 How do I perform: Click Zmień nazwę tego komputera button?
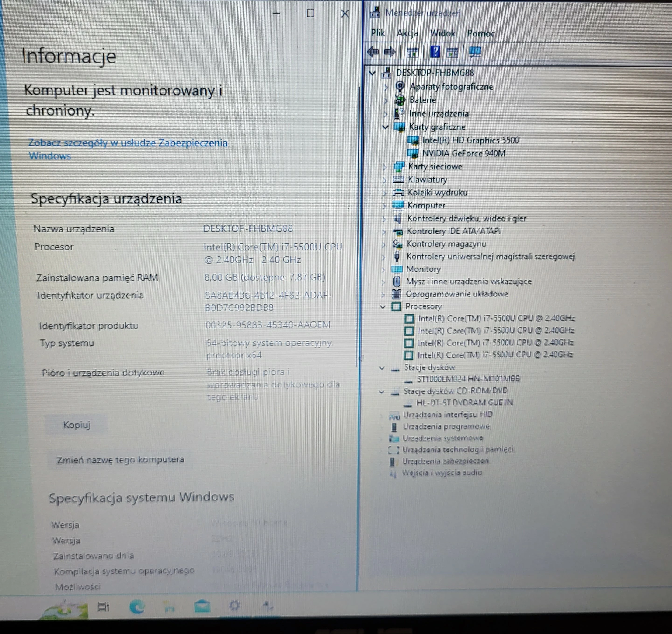coord(120,459)
